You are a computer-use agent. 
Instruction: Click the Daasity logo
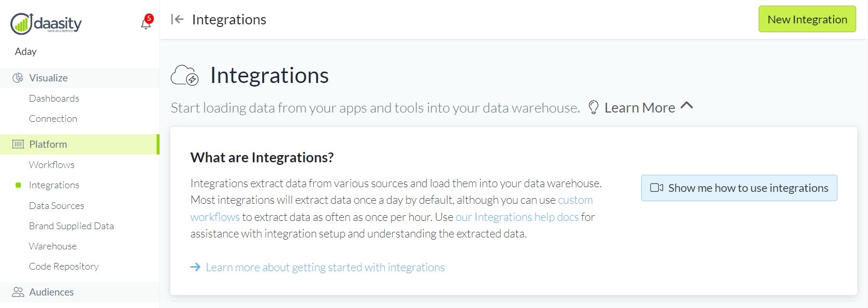pos(46,23)
